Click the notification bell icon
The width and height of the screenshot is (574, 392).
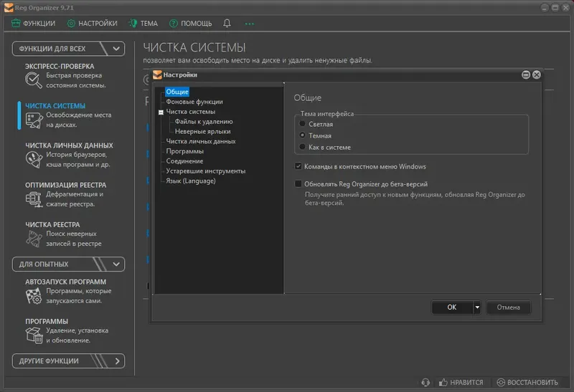(x=227, y=24)
